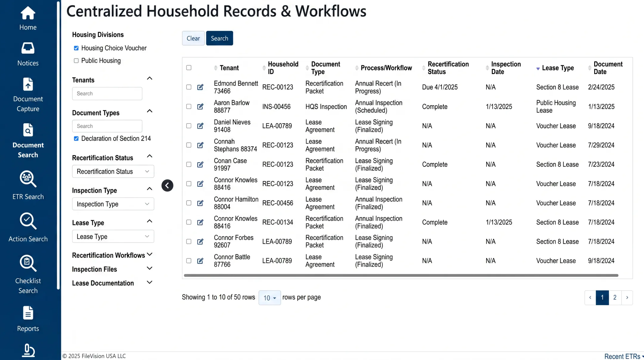Click the Clear button
644x360 pixels.
pos(193,38)
